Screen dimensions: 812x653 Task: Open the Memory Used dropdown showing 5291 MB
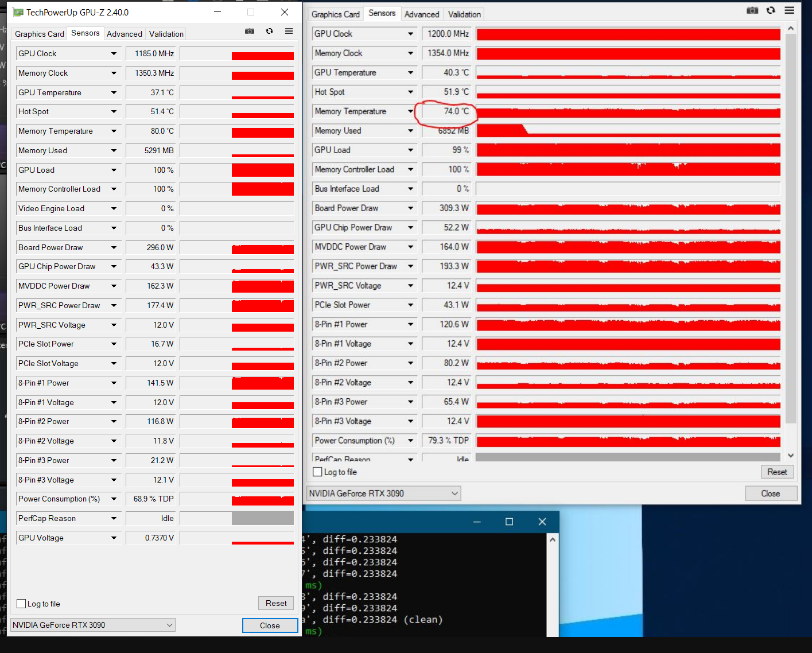click(114, 150)
